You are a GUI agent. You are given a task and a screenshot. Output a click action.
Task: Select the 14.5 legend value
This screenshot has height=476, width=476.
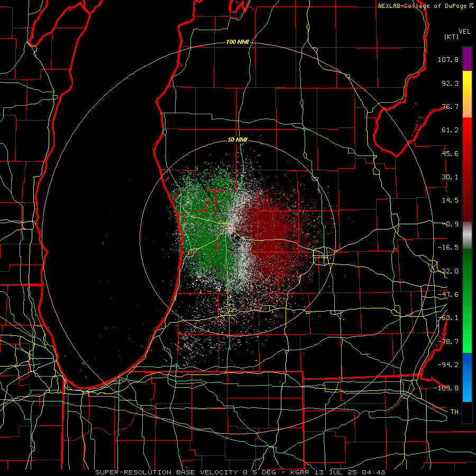click(450, 200)
